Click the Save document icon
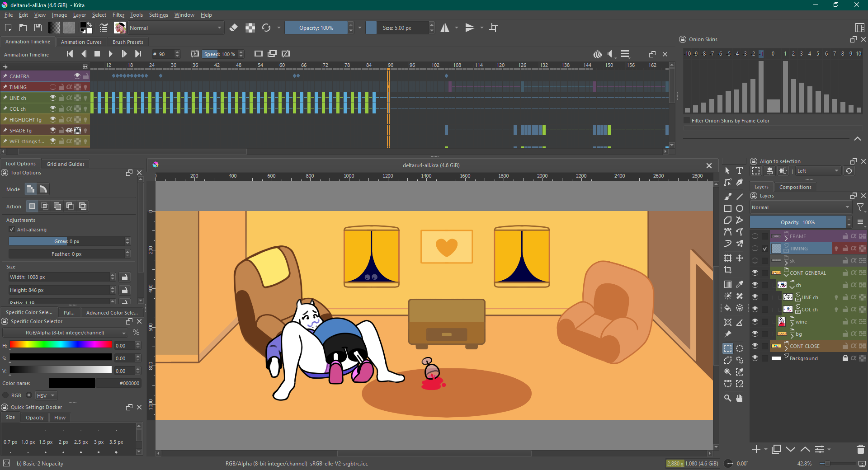This screenshot has width=868, height=470. point(38,28)
